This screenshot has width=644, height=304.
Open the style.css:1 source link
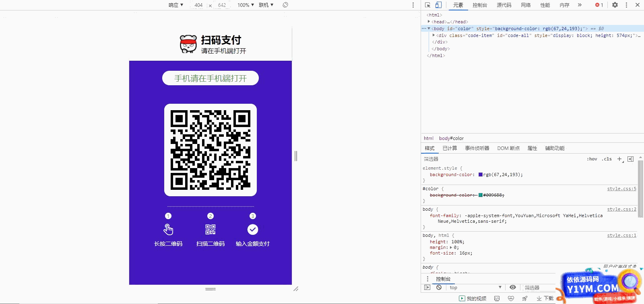[621, 235]
